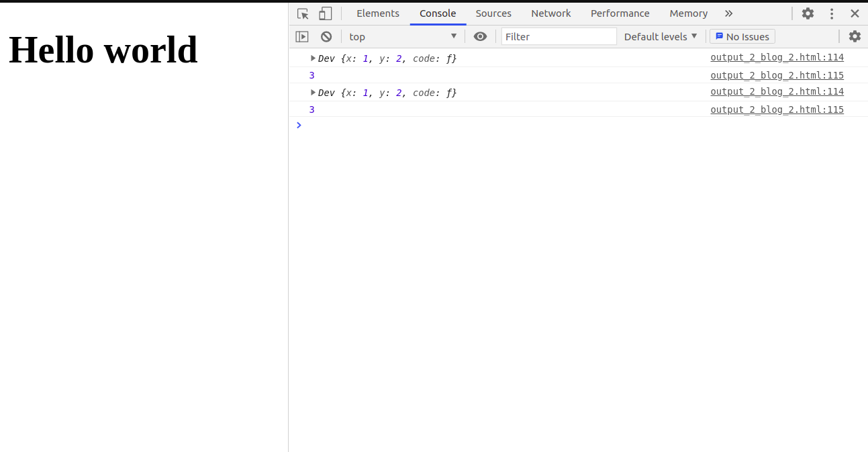Open the Performance panel
Viewport: 868px width, 452px height.
(620, 13)
